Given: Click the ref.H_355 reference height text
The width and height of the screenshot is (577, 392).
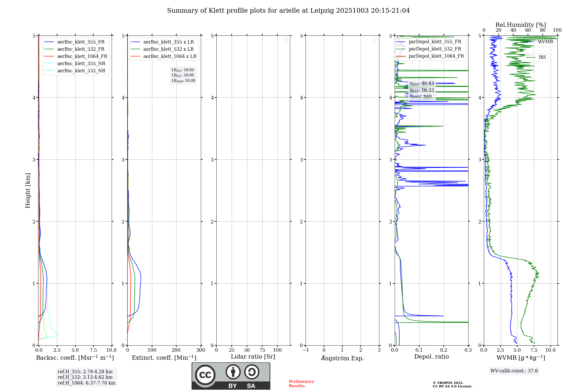Looking at the screenshot, I should coord(85,372).
